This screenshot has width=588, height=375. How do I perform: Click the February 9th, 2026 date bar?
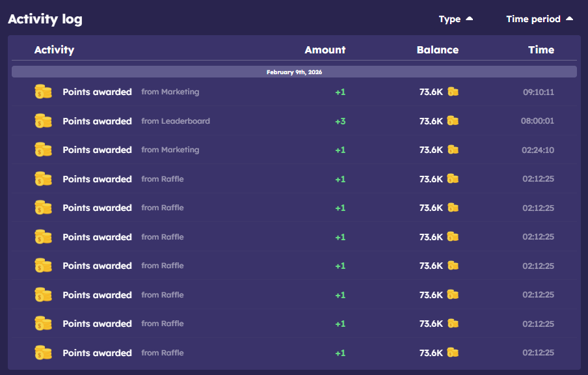tap(294, 72)
